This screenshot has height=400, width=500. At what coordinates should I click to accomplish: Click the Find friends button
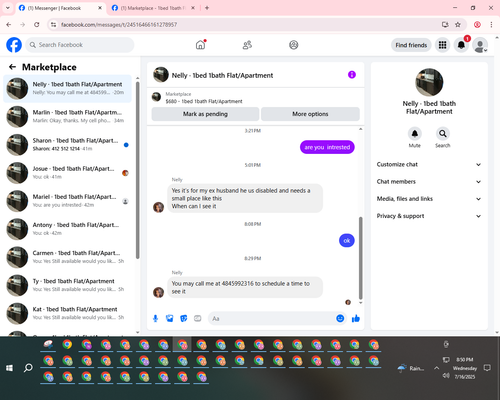(411, 45)
